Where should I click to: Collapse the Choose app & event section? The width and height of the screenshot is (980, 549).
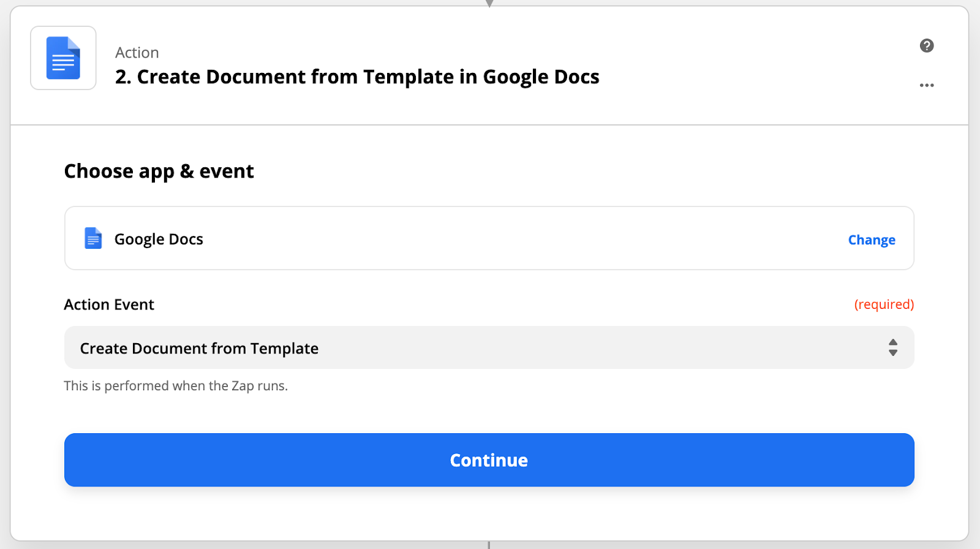[x=159, y=171]
